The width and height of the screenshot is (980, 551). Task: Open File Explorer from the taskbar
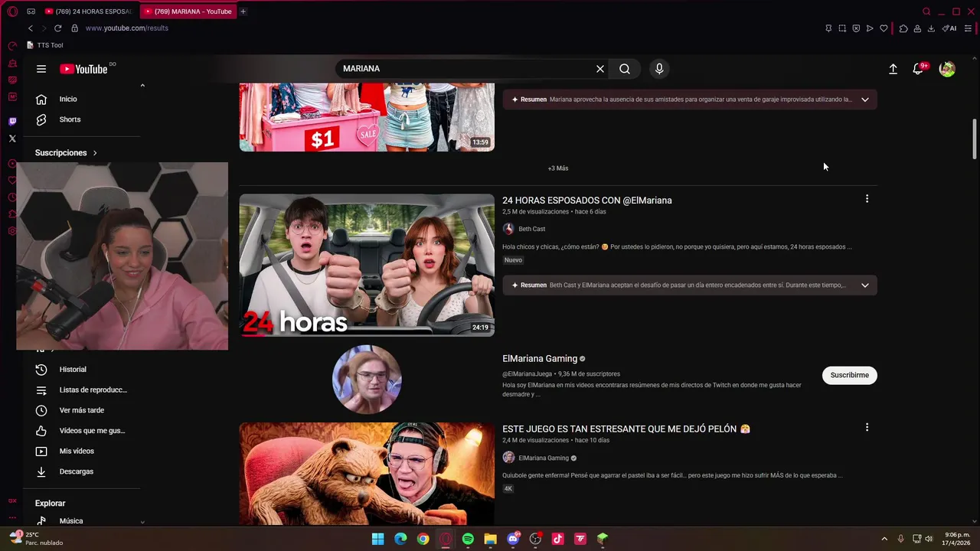[x=490, y=539]
